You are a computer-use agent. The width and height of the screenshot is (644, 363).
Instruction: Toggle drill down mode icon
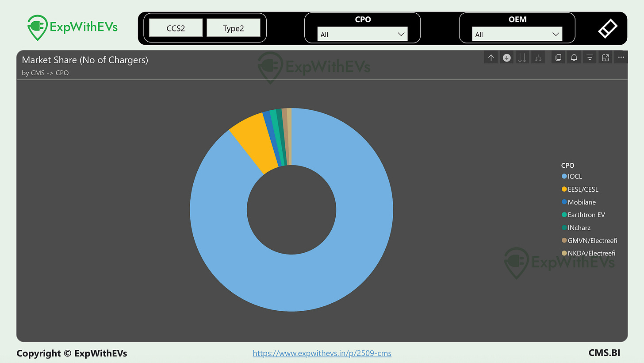click(507, 58)
